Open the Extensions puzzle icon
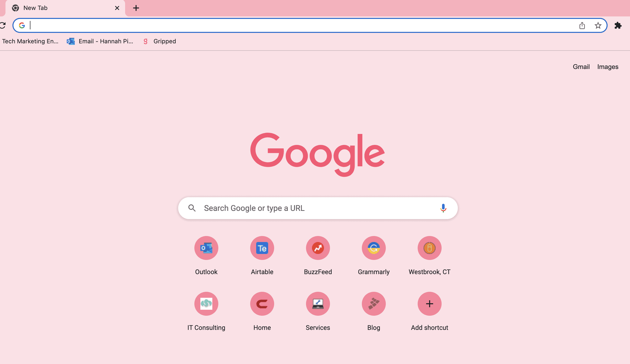This screenshot has height=364, width=630. [618, 25]
